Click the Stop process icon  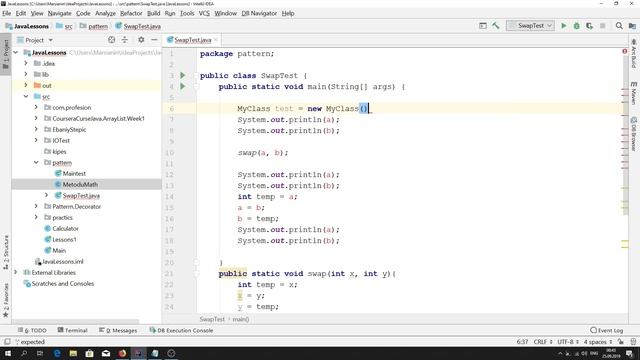point(602,26)
